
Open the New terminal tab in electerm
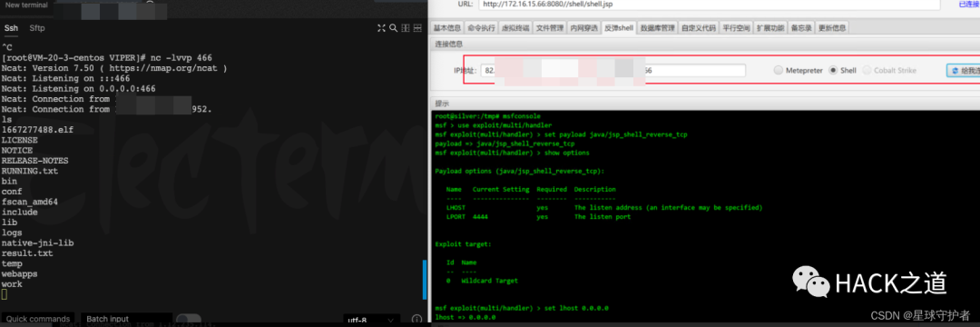(x=25, y=5)
